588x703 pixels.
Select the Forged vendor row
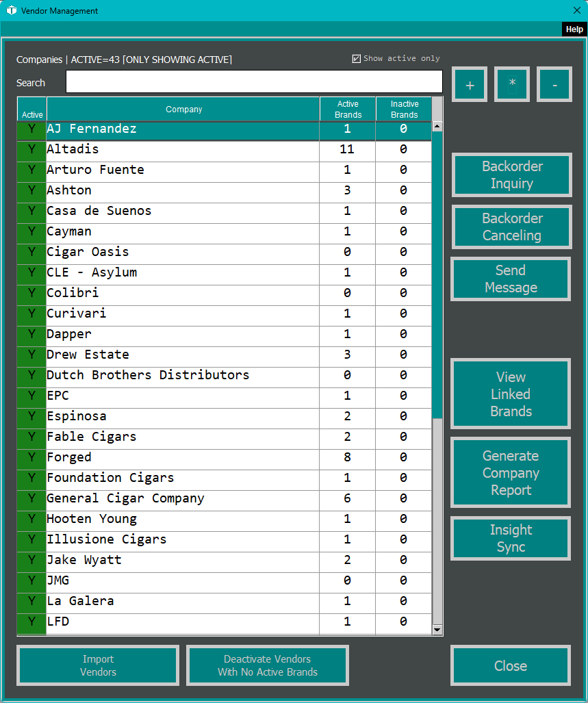224,459
